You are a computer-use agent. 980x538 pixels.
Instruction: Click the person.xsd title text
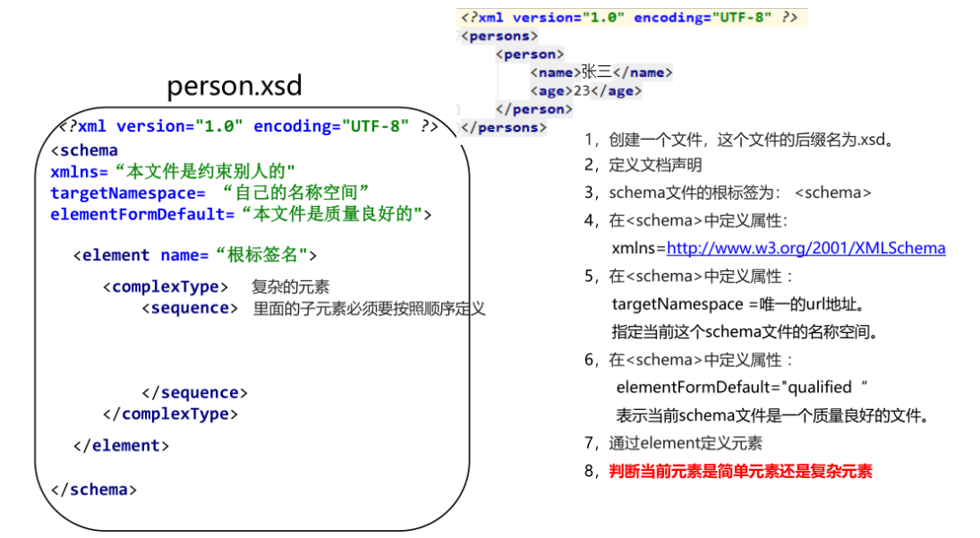234,86
